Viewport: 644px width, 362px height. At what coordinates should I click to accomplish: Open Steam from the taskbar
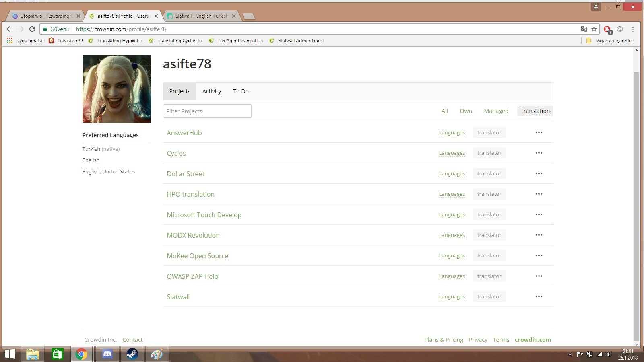pos(132,354)
